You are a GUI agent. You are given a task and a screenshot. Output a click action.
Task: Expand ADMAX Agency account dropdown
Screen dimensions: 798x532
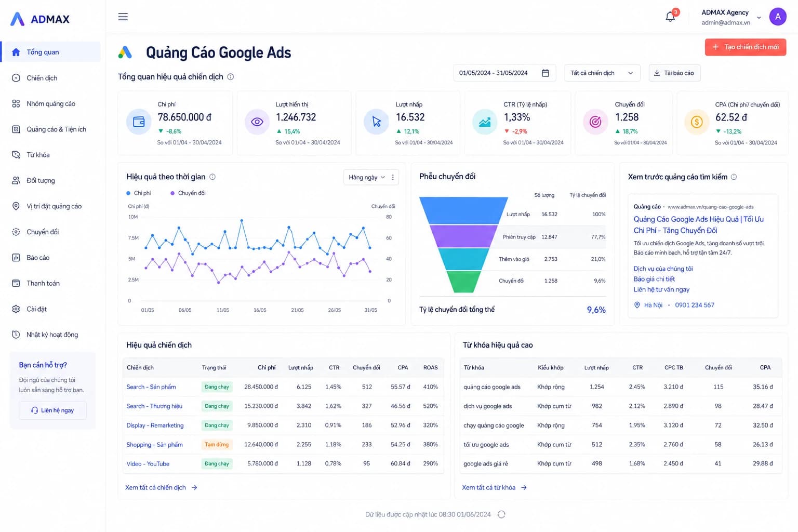coord(759,18)
